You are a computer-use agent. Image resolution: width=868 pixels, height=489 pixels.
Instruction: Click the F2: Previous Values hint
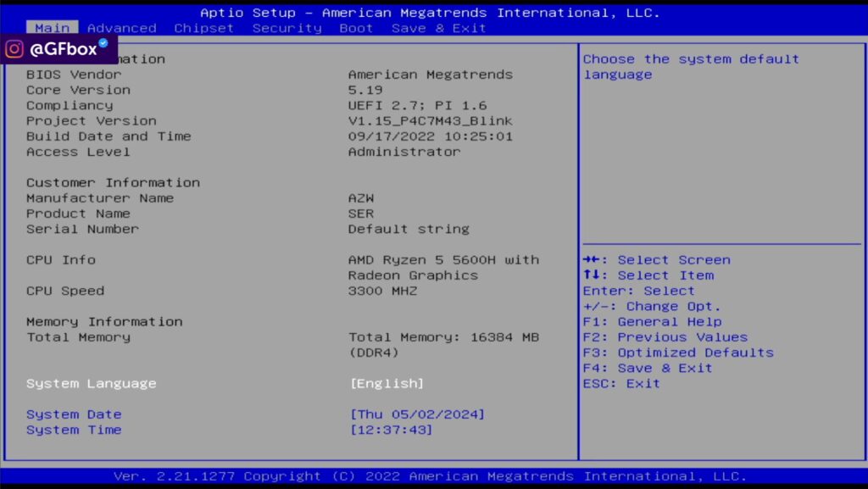click(665, 337)
